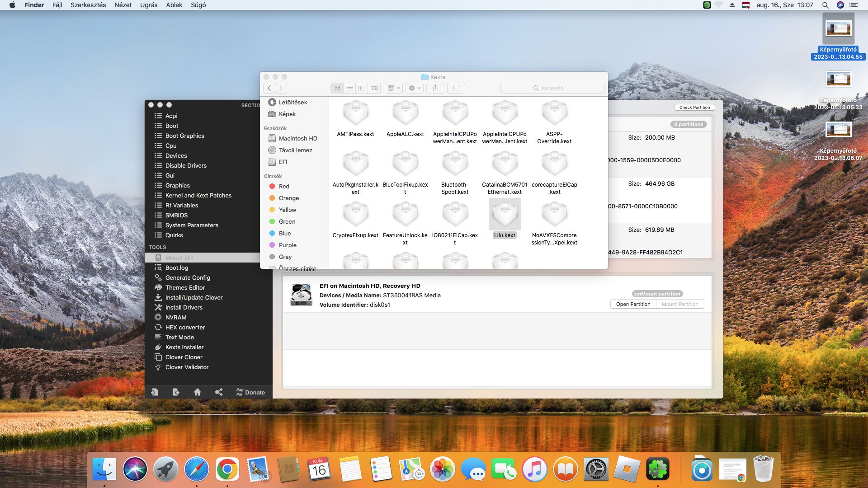This screenshot has width=868, height=488.
Task: Open the Szerkesztés menu
Action: [88, 5]
